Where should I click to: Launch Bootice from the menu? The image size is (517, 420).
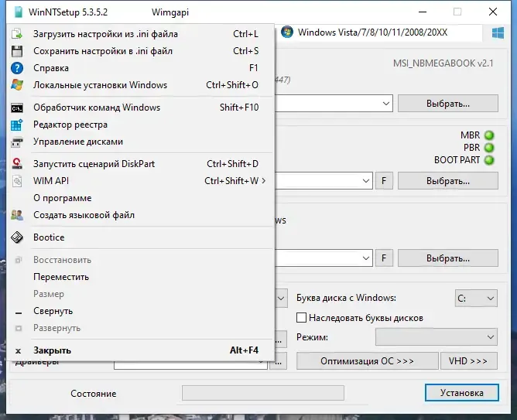[141, 237]
